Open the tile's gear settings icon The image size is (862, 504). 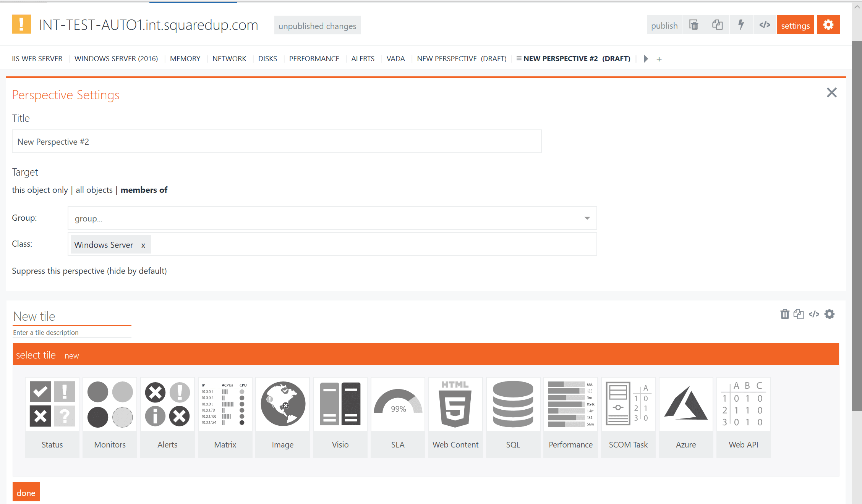click(830, 314)
